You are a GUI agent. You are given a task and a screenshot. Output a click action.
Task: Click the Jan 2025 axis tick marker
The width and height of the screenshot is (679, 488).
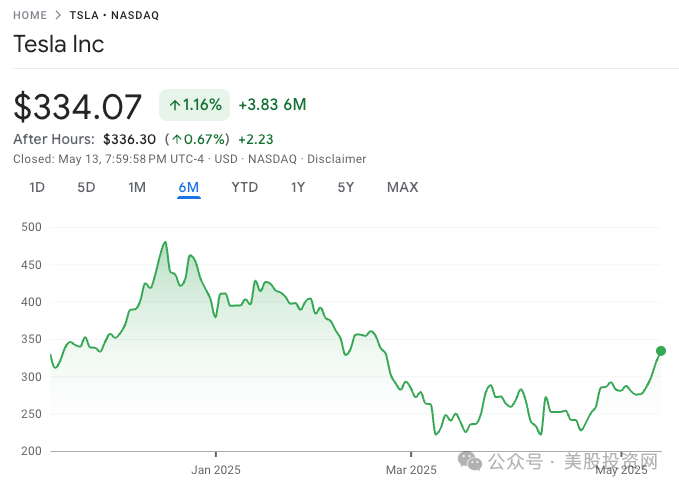point(216,454)
